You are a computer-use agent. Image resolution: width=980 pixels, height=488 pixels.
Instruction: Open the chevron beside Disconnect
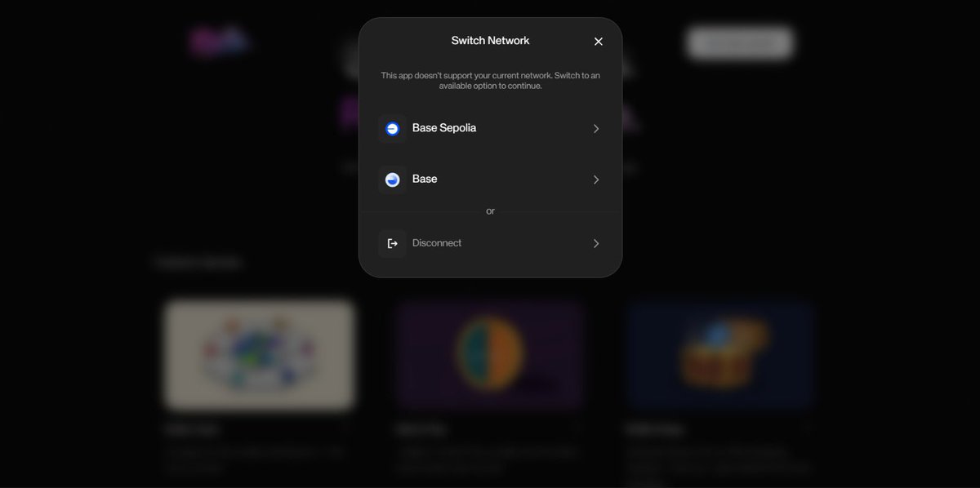point(596,243)
